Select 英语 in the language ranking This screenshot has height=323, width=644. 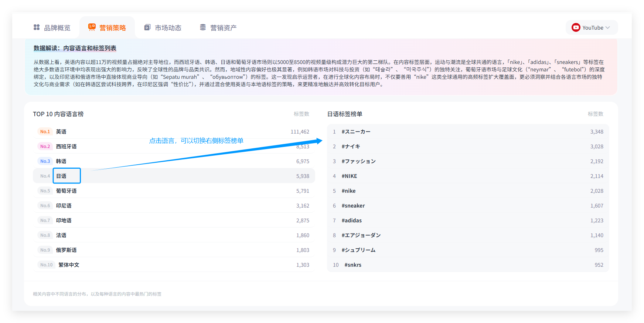[x=61, y=132]
